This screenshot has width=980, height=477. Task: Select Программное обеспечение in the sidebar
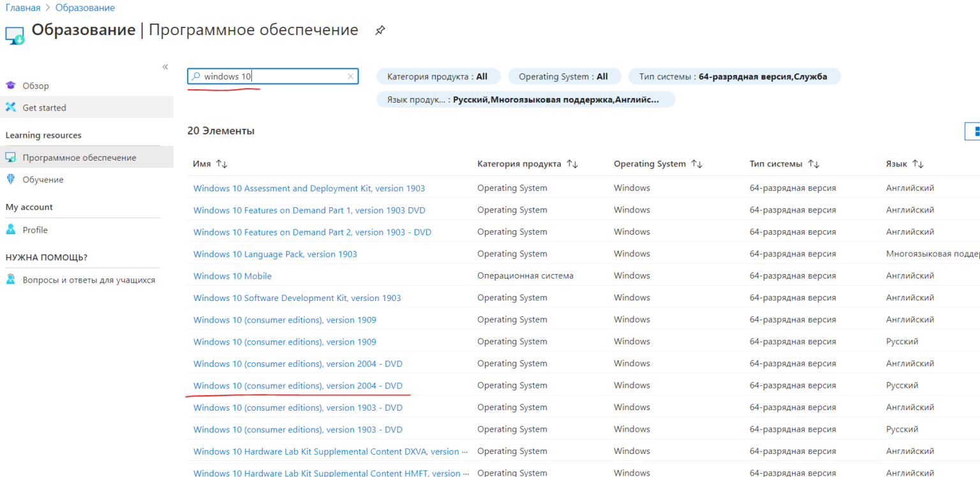coord(87,158)
